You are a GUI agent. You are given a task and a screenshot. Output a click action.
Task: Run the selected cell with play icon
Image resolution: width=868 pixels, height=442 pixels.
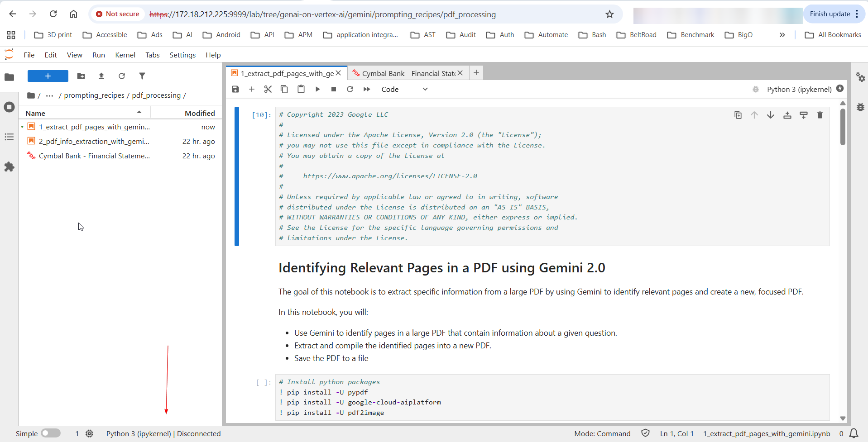(x=317, y=89)
